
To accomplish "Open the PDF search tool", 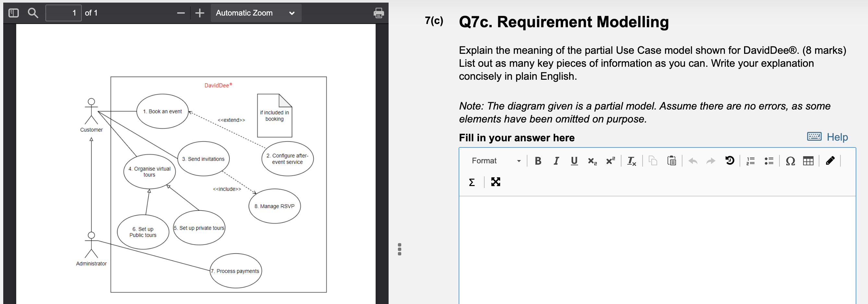I will point(33,13).
